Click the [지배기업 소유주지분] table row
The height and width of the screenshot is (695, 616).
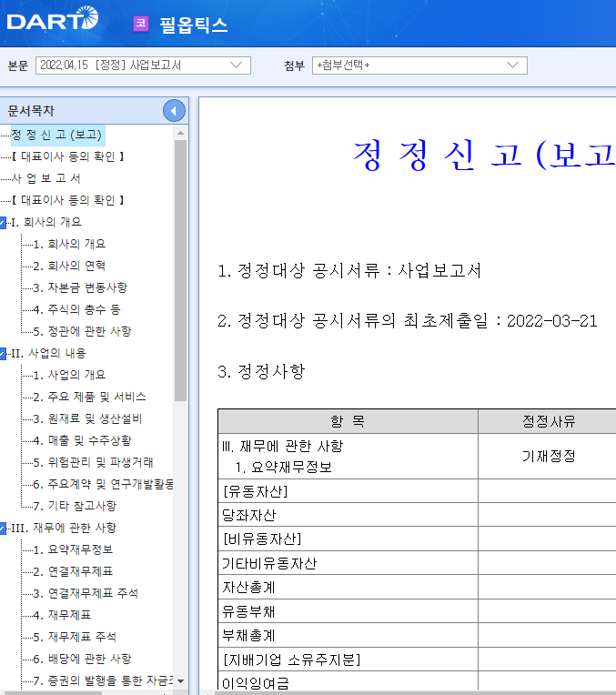[417, 660]
